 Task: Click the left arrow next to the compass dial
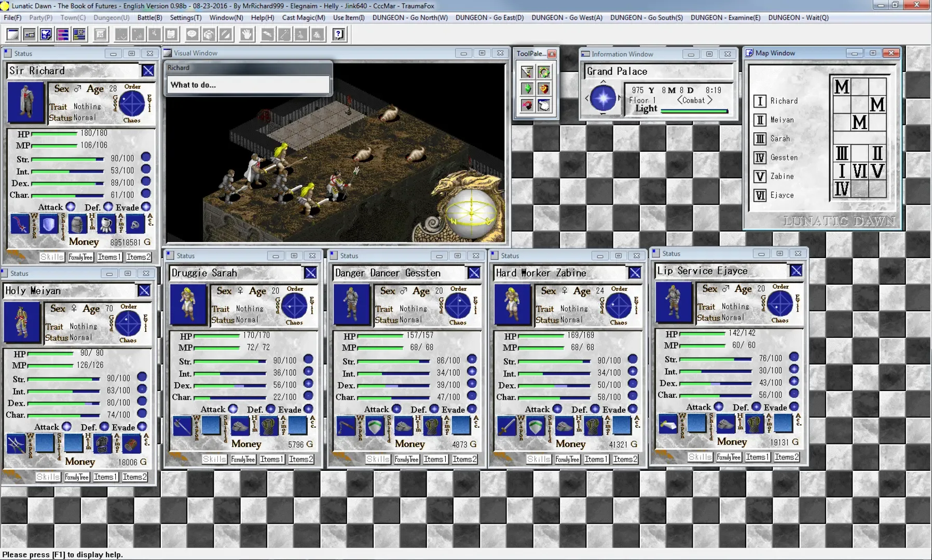(x=587, y=98)
